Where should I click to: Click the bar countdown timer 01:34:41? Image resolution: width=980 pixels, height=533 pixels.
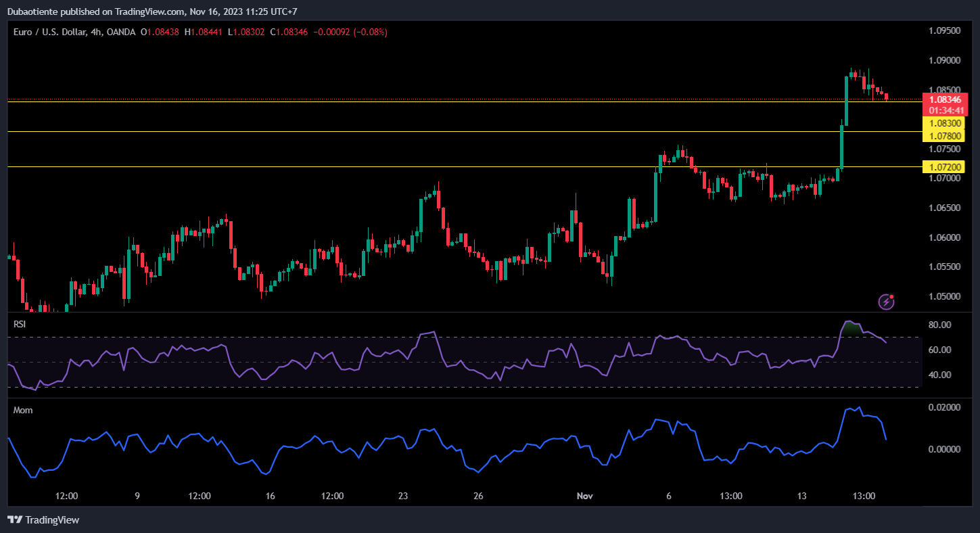pos(945,110)
